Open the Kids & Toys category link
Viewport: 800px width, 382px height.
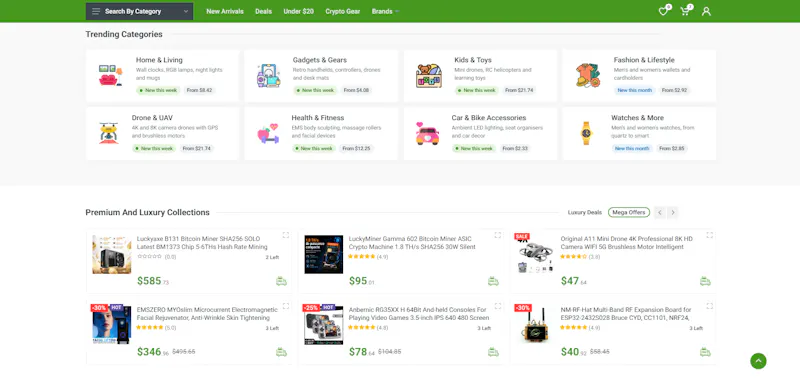(473, 60)
